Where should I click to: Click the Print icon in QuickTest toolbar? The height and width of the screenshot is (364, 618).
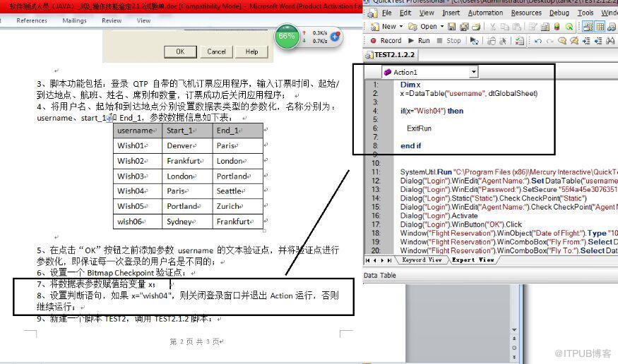(x=476, y=26)
